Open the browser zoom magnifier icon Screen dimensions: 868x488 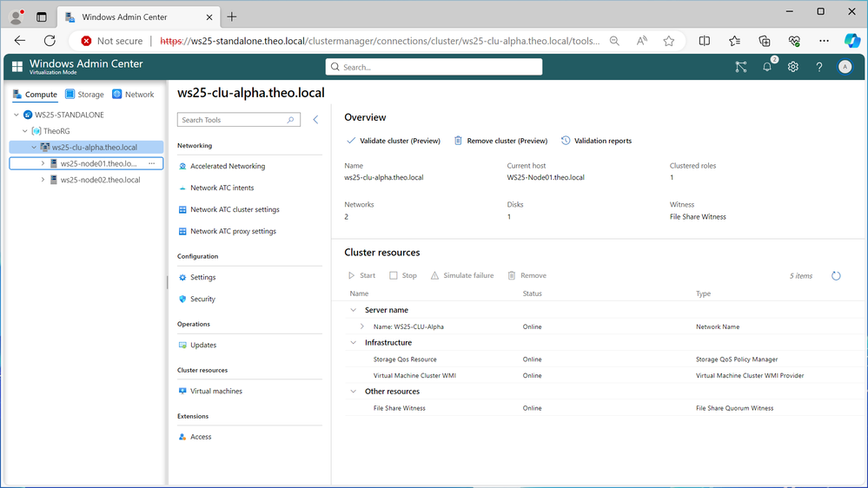pos(614,41)
